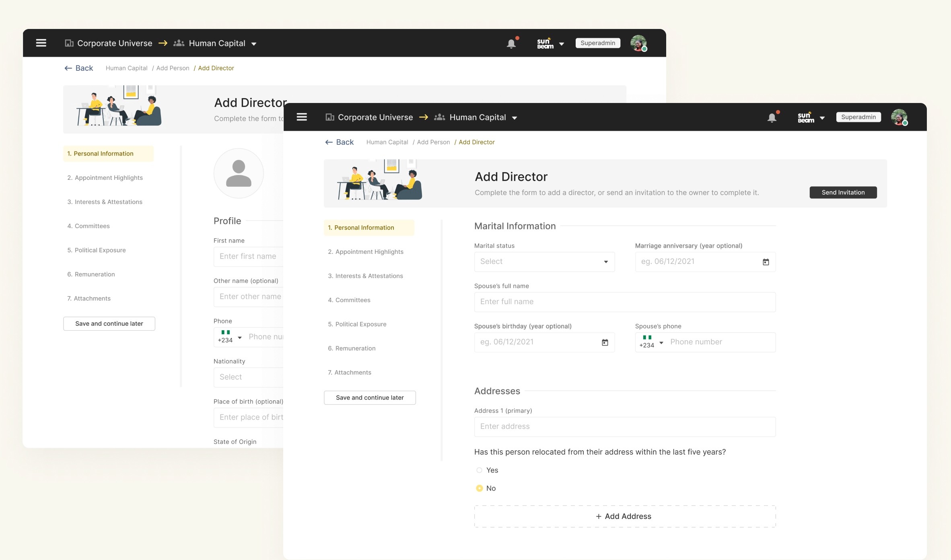This screenshot has height=560, width=951.
Task: Expand Human Capital dropdown in front header
Action: tap(514, 118)
